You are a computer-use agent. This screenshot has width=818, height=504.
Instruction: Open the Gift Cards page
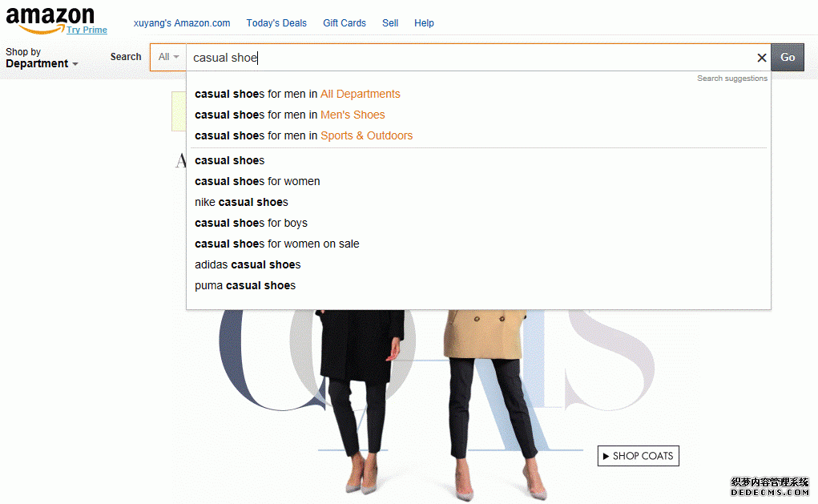click(x=345, y=23)
